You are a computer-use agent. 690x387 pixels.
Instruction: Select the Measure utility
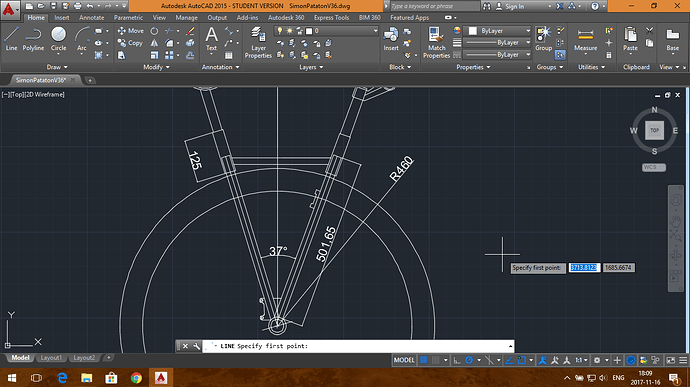585,40
